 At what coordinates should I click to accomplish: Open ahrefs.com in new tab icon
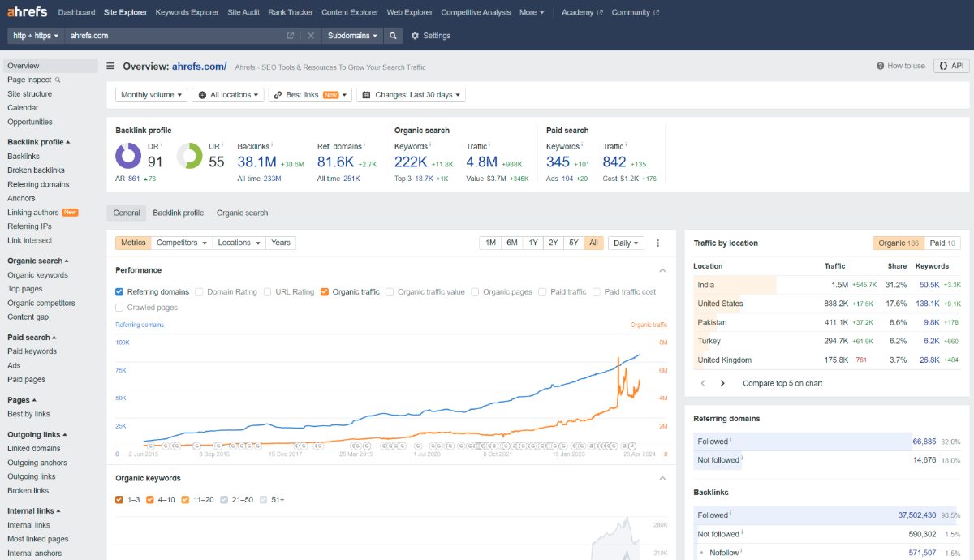291,36
